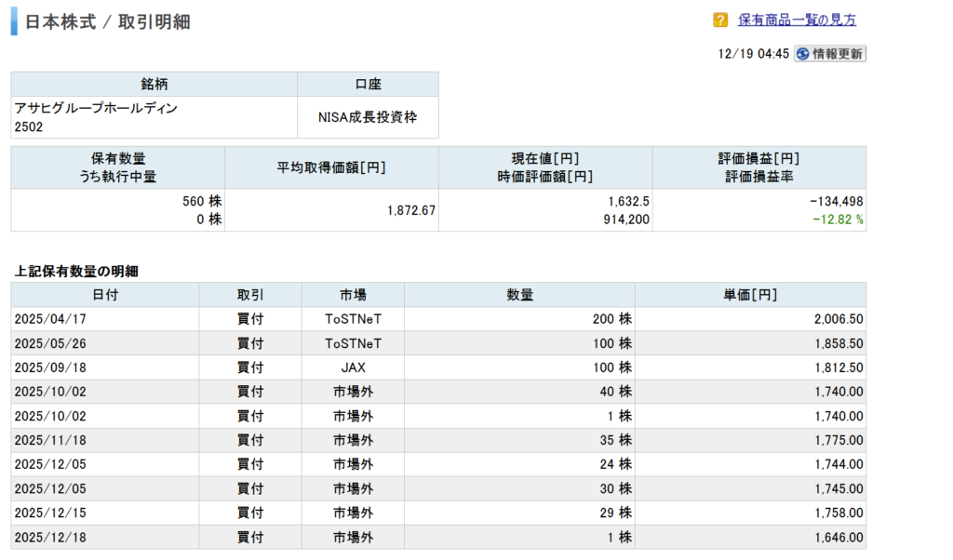Click the blue refresh icon in 情報更新
The image size is (953, 560).
point(802,54)
